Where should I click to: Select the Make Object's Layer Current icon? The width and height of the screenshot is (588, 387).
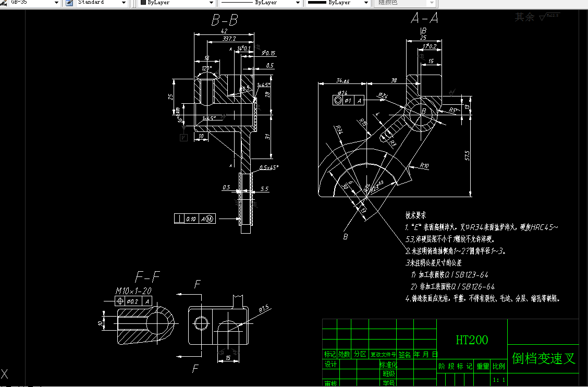4,3
